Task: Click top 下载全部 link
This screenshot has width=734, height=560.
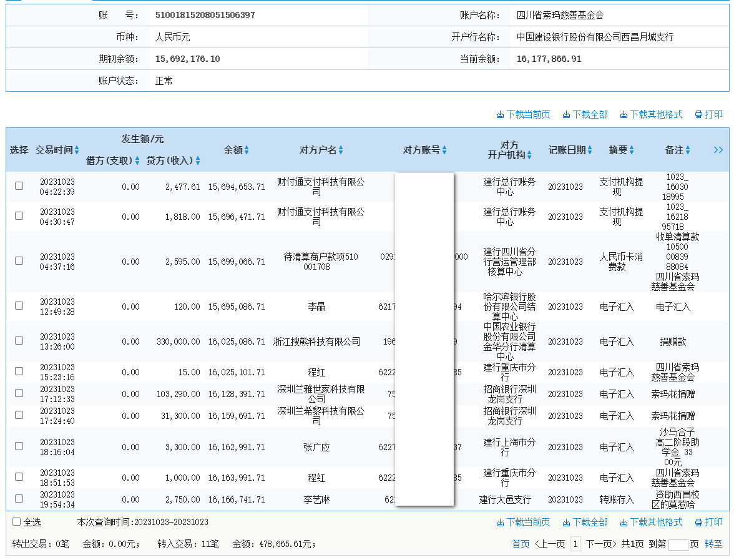Action: pos(585,114)
